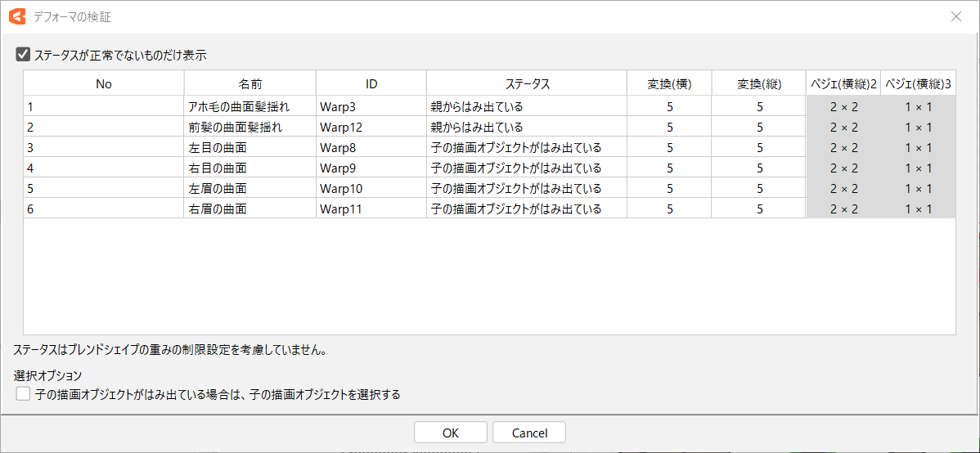Click the 変換(横) column header
The height and width of the screenshot is (453, 980).
pyautogui.click(x=669, y=83)
